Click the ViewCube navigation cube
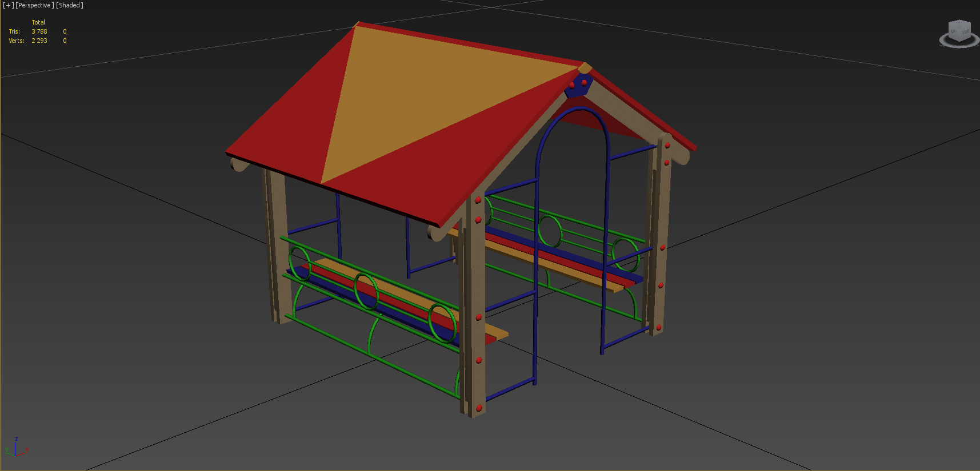980x471 pixels. pos(959,30)
